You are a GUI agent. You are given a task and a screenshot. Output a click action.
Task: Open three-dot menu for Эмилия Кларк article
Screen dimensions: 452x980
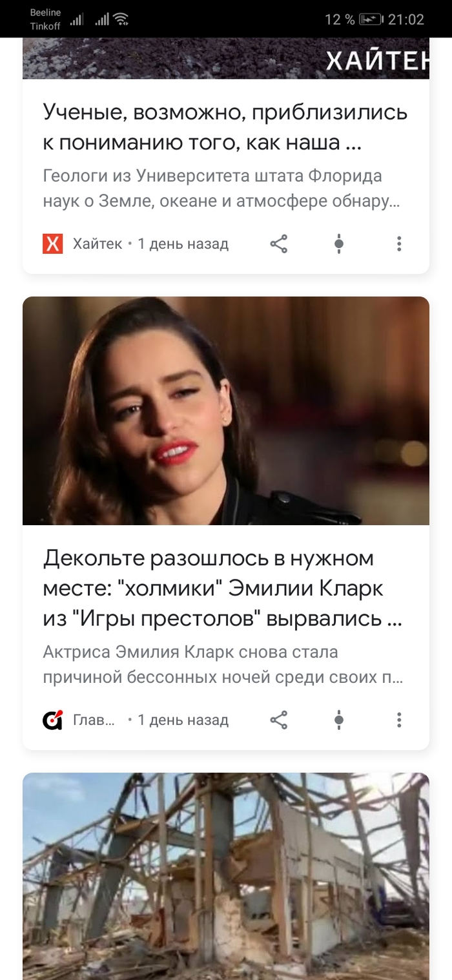click(399, 720)
